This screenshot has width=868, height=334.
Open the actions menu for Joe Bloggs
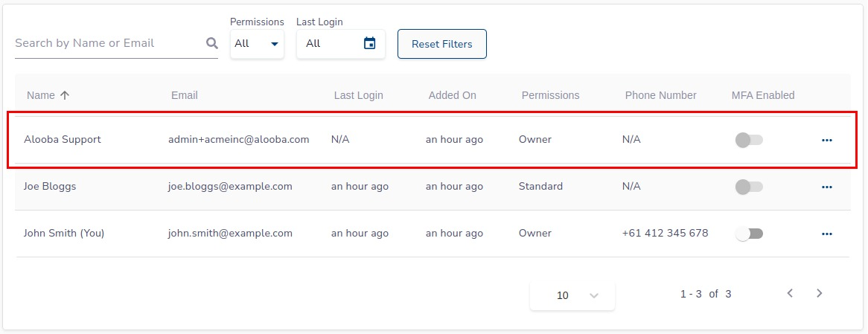tap(827, 187)
